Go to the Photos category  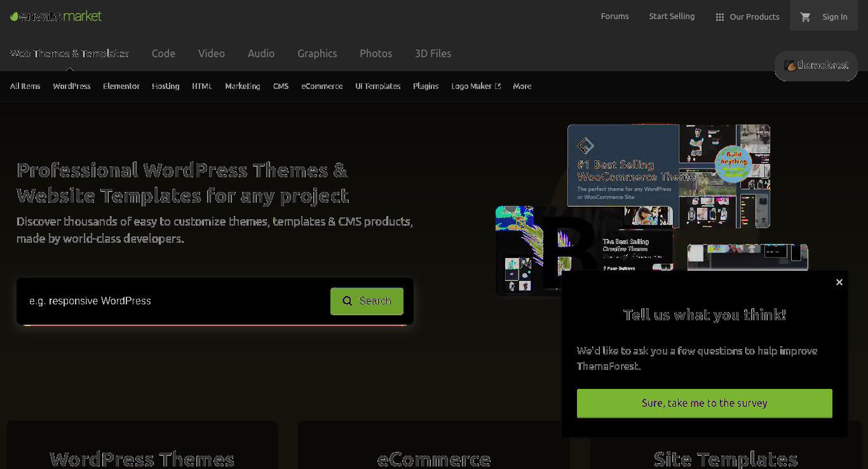(x=376, y=53)
